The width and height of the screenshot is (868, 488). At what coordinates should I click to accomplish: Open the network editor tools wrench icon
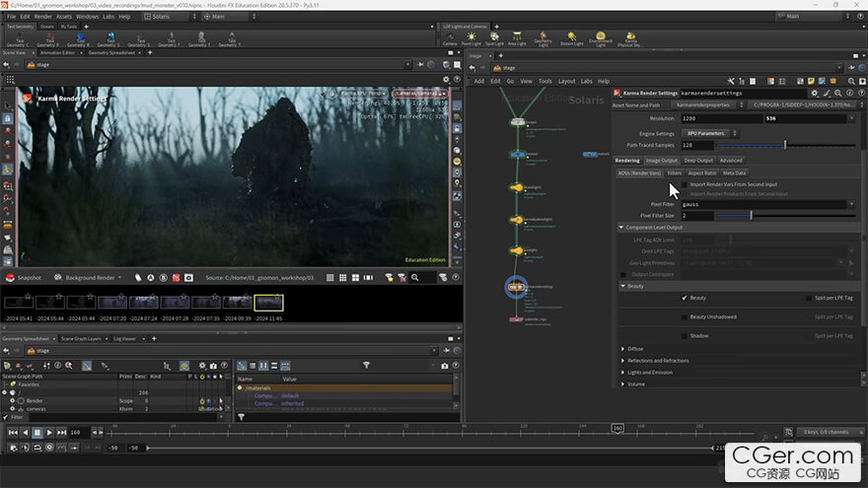731,81
